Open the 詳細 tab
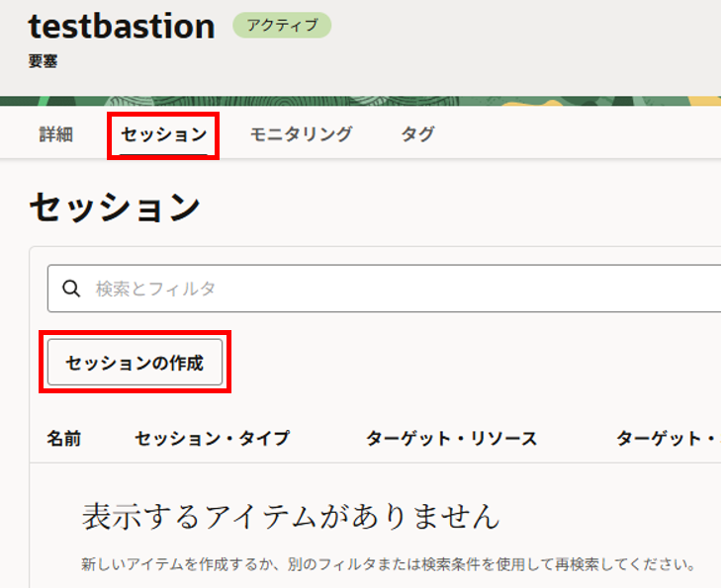Image resolution: width=724 pixels, height=588 pixels. pos(56,134)
